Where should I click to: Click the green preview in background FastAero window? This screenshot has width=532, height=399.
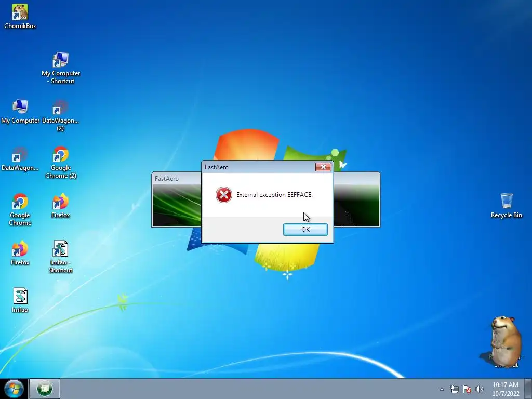point(177,205)
